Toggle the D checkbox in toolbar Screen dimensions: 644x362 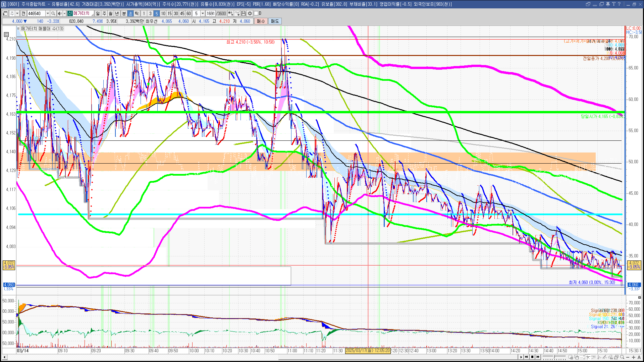[256, 13]
